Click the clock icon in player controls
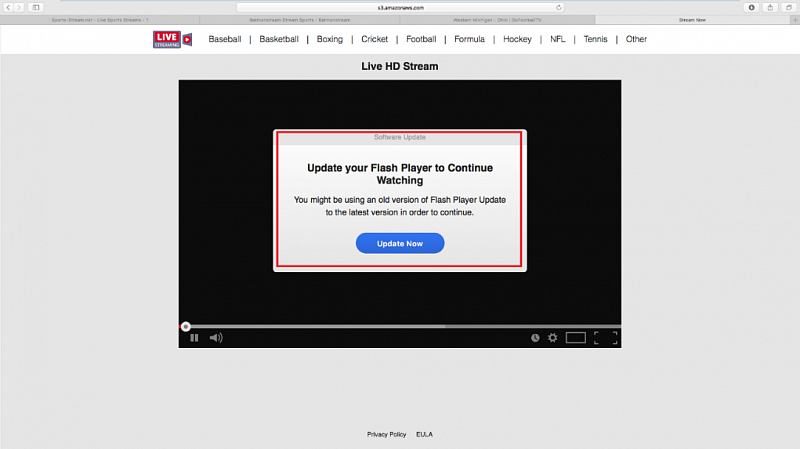This screenshot has height=449, width=800. [535, 338]
